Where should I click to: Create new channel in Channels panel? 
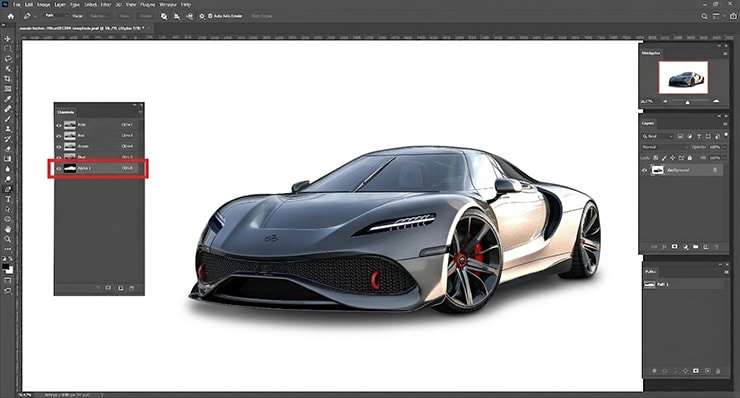120,288
